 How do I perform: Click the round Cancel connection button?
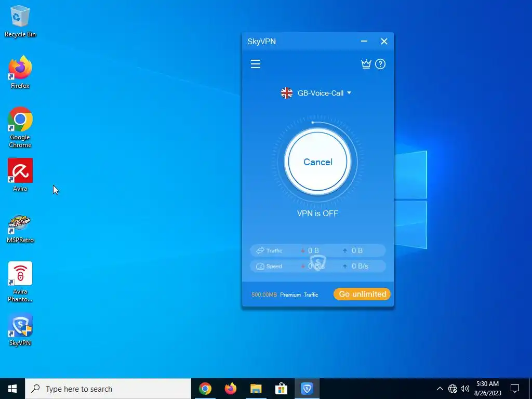point(317,162)
